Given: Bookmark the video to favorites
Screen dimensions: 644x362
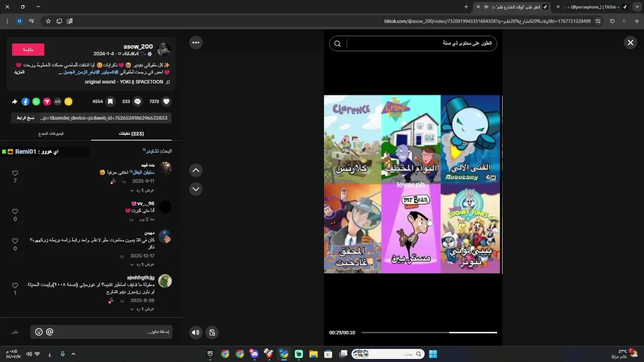Looking at the screenshot, I should 110,102.
